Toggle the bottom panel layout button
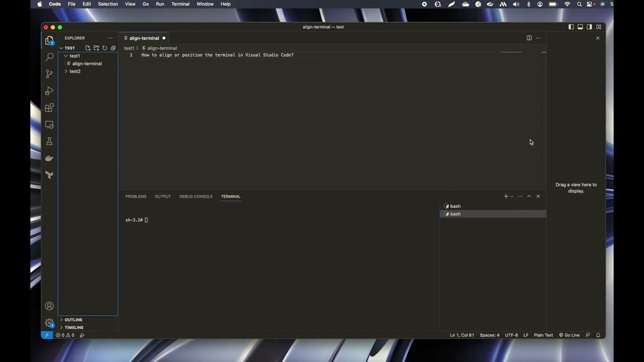The image size is (644, 362). click(580, 27)
